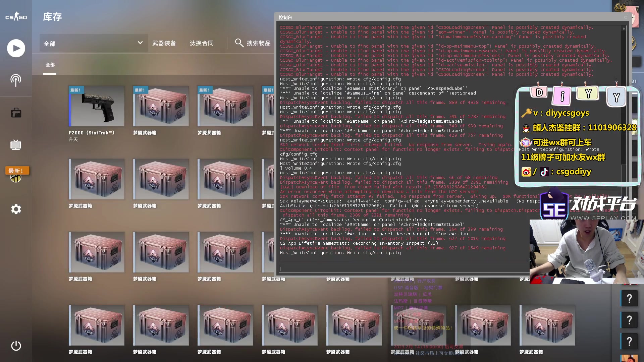Screen dimensions: 644x362
Task: Select the '927 of 1549 remaining' console line
Action: click(x=393, y=248)
